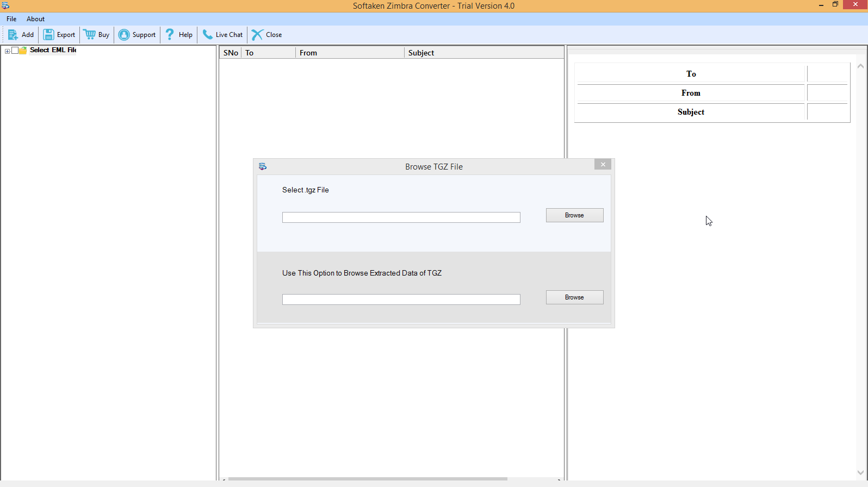Browse for extracted TGZ data
Screen dimensions: 868x487
click(574, 297)
